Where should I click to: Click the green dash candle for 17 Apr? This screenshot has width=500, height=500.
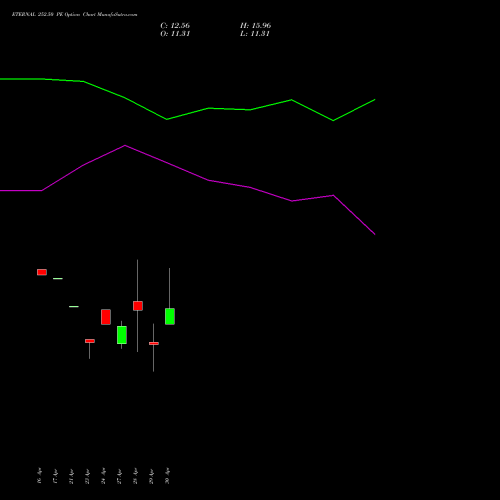pos(58,278)
